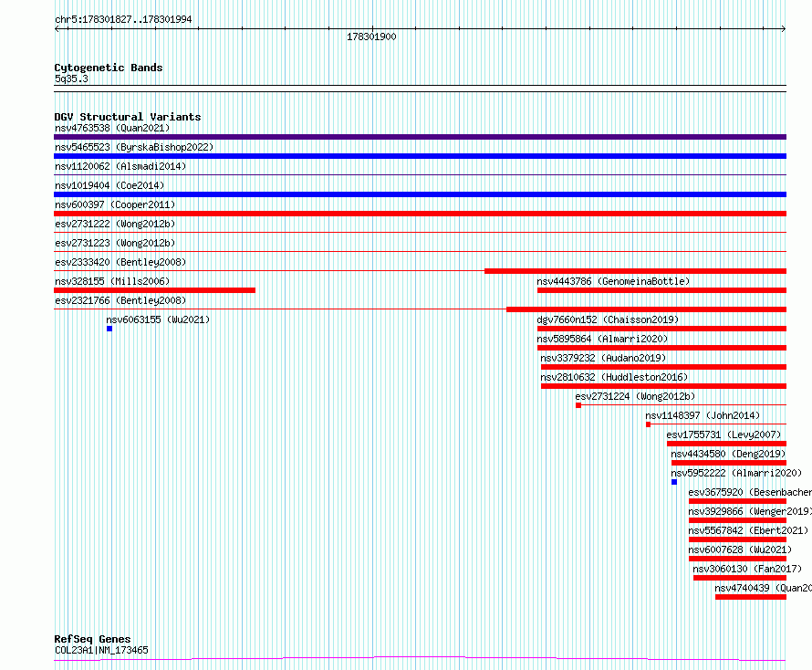Click the nsv4763538 (Quan2021) variant label
Screen dimensions: 812x670
point(112,128)
